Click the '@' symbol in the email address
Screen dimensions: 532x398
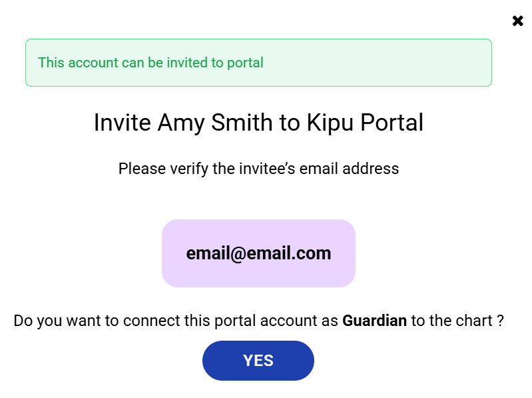[238, 253]
